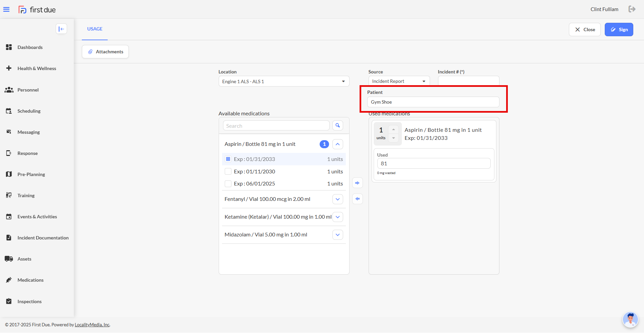This screenshot has width=644, height=333.
Task: Open Events & Activities calendar icon
Action: (9, 217)
